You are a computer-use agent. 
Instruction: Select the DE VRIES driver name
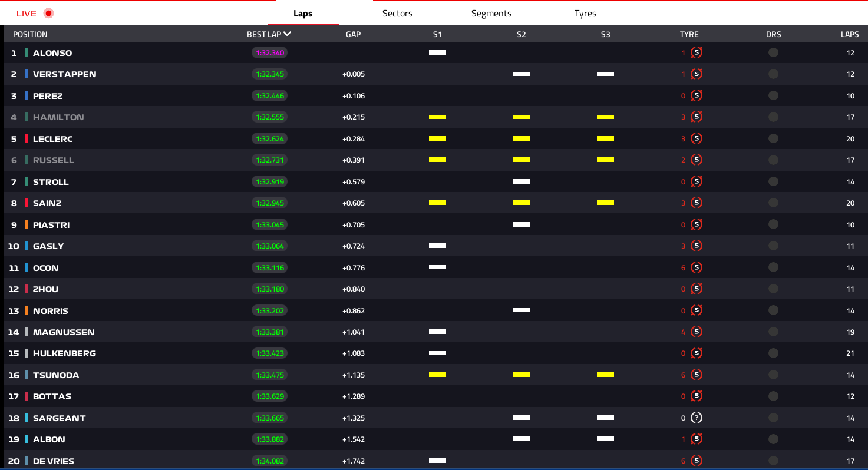click(x=54, y=461)
